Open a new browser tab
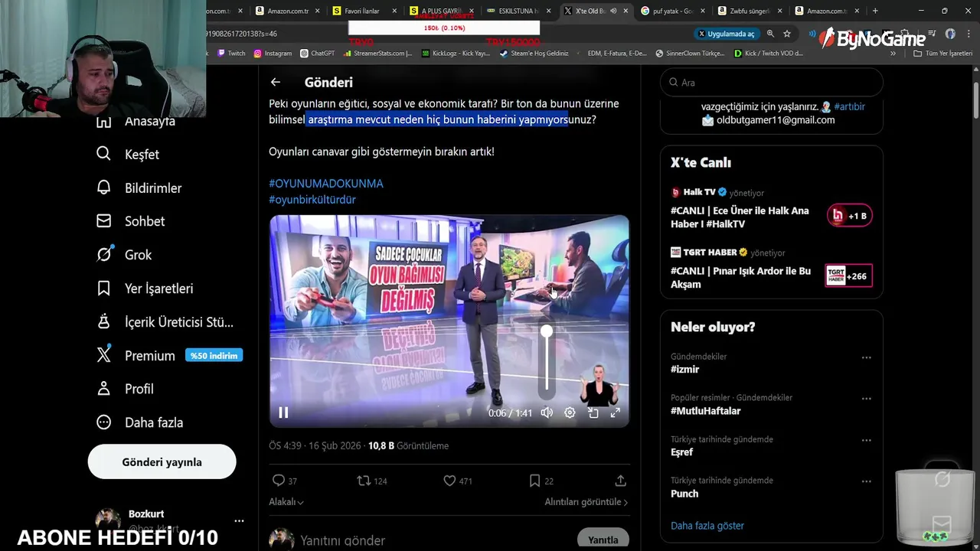Screen dimensions: 980x551 click(875, 11)
